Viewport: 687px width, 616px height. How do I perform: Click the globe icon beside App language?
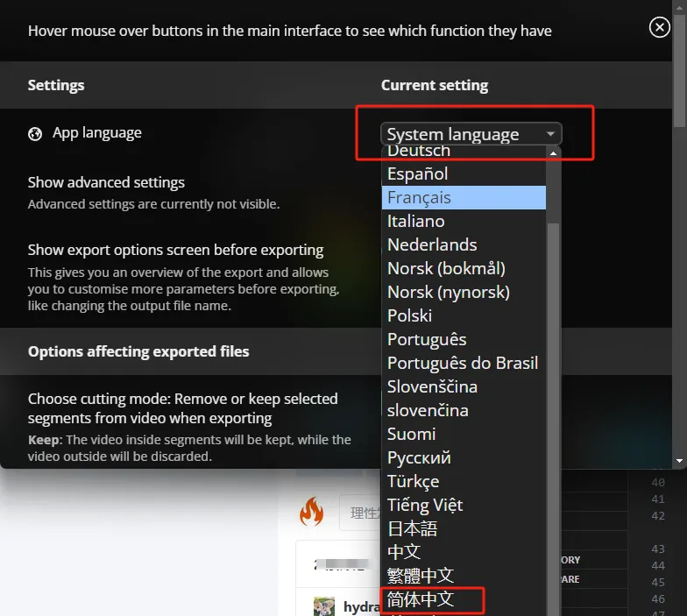click(x=35, y=133)
